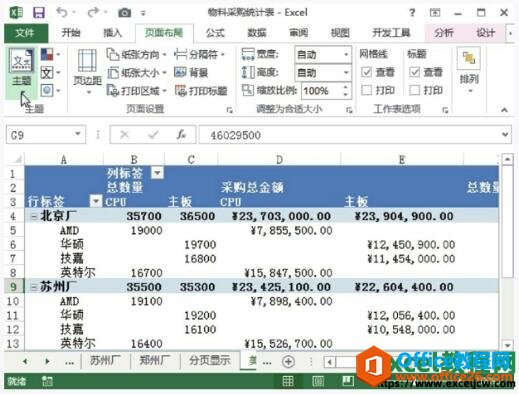Toggle 标题 打印 checkbox

[x=414, y=90]
